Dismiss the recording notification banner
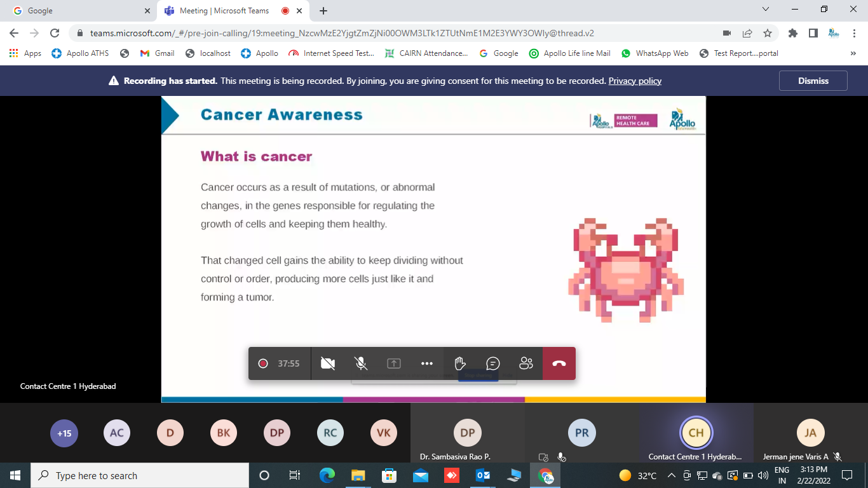Screen dimensions: 868x488 pos(813,81)
